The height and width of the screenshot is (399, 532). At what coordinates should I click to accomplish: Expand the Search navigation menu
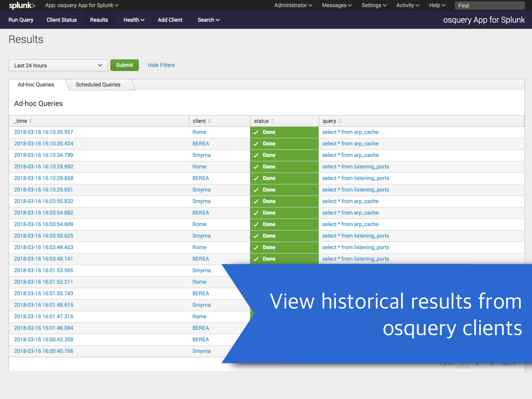pyautogui.click(x=208, y=20)
